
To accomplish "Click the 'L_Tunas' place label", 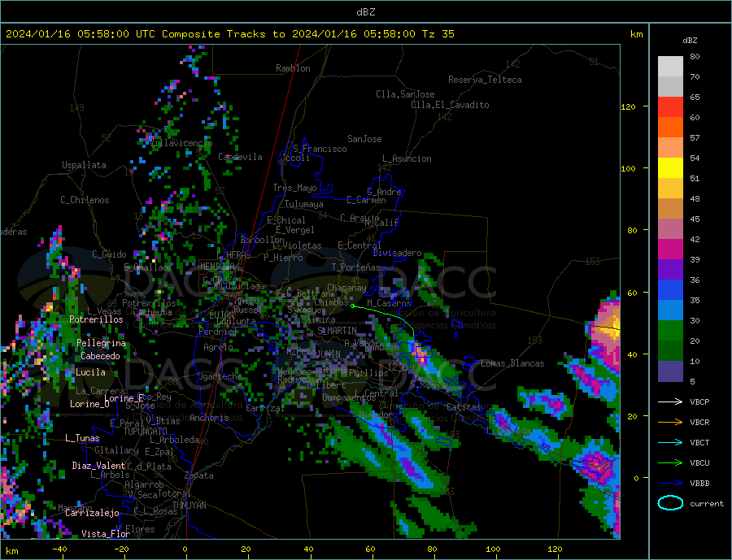I will [x=82, y=438].
